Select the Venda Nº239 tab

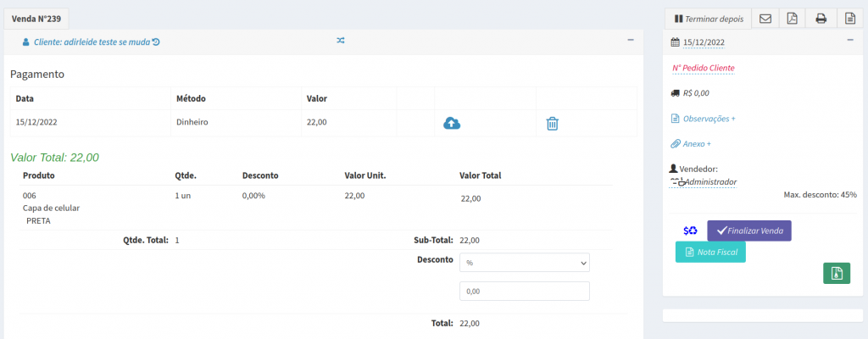(36, 18)
